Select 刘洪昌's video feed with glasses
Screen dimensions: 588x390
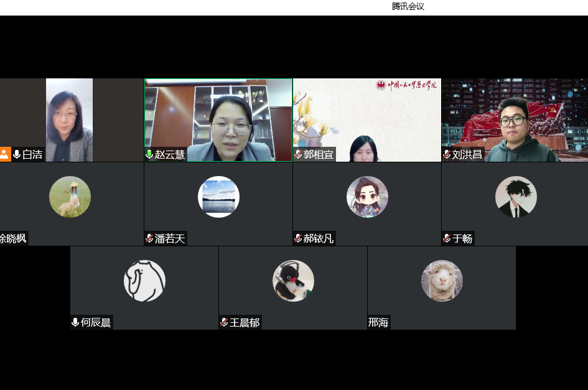point(514,120)
